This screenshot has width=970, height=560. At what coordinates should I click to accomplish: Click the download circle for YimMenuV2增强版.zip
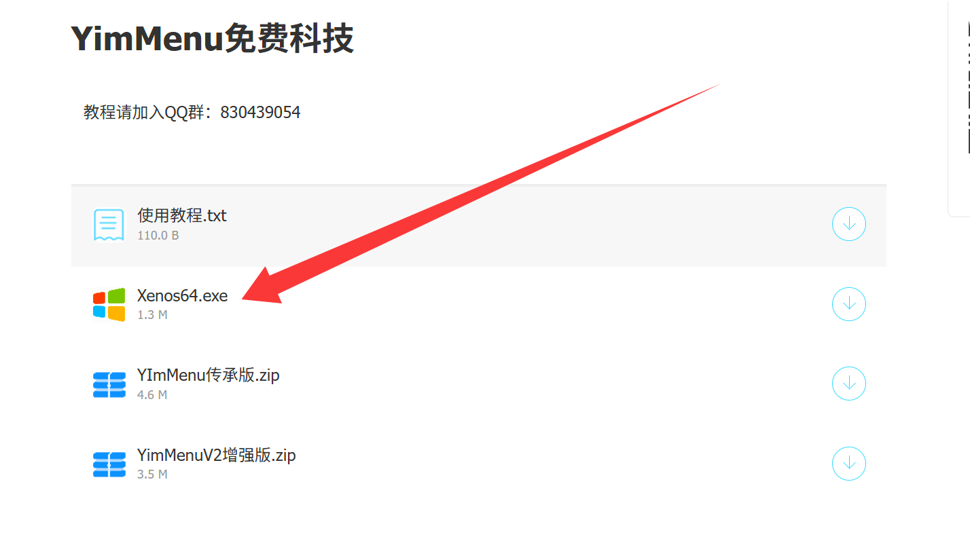[x=848, y=464]
